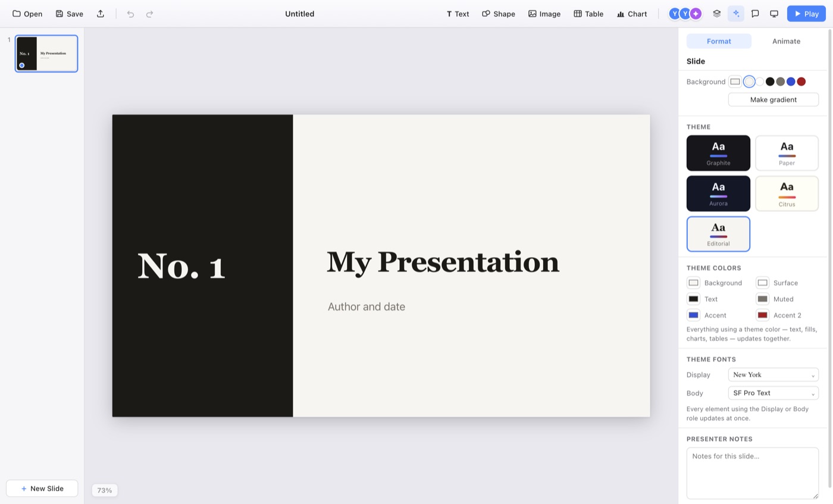The height and width of the screenshot is (504, 833).
Task: Insert an Image
Action: click(544, 14)
